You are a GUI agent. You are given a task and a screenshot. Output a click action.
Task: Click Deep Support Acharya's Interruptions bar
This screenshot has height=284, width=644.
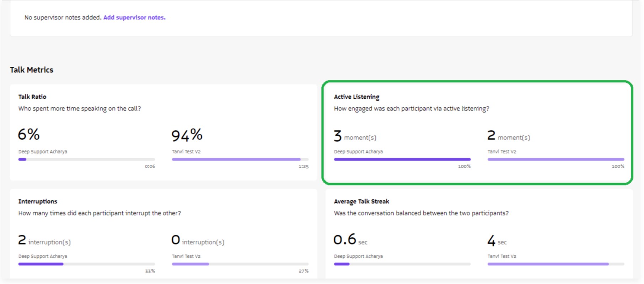[x=86, y=264]
